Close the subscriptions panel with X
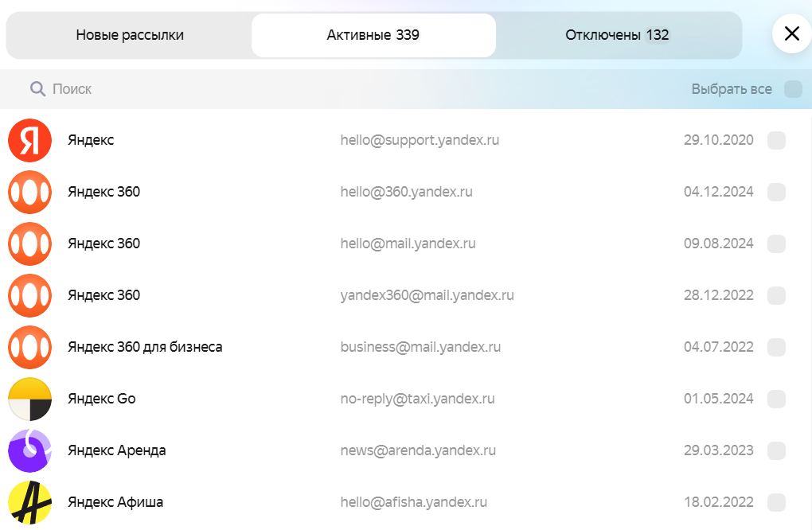This screenshot has width=812, height=530. [791, 33]
